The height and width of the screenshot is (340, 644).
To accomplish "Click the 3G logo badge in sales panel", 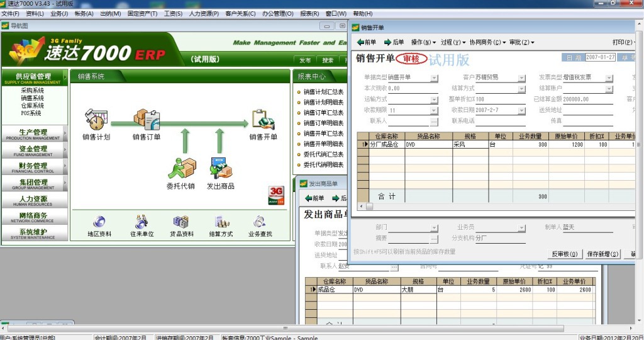I will click(276, 195).
